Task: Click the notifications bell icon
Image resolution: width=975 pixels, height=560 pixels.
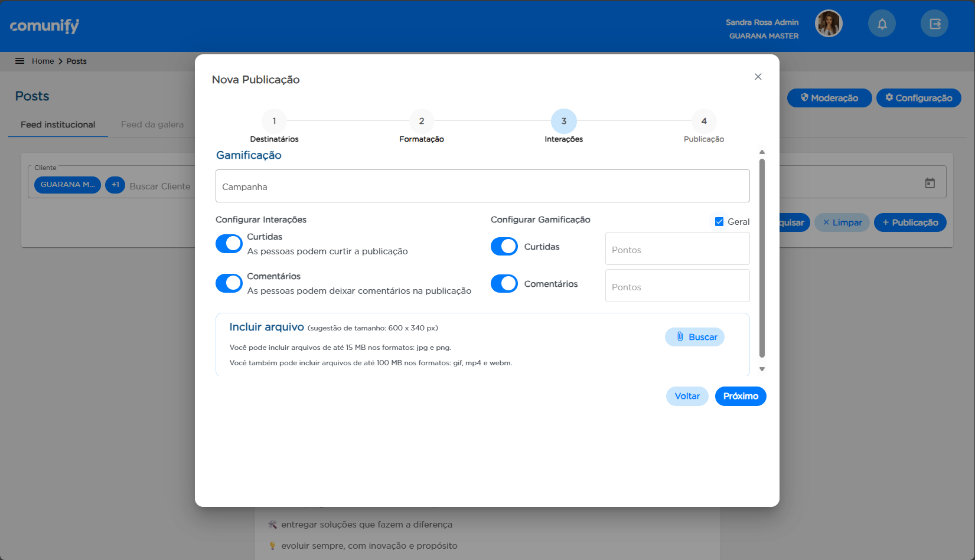Action: click(882, 24)
